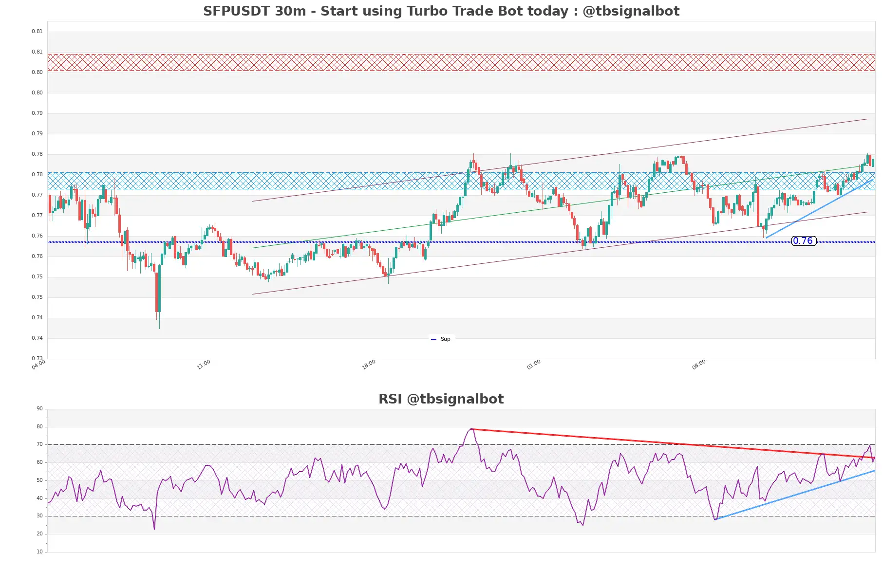Click the 11:00 time axis label
This screenshot has width=882, height=588.
[204, 365]
